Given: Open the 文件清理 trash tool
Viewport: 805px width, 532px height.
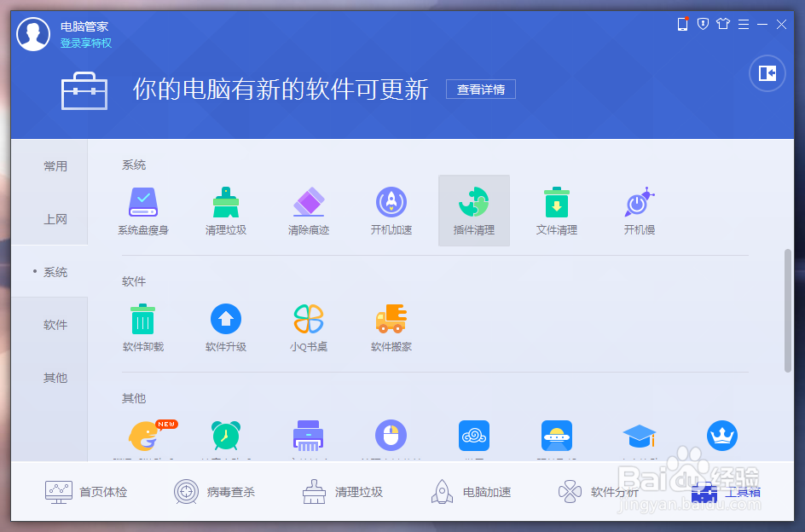Looking at the screenshot, I should tap(557, 211).
